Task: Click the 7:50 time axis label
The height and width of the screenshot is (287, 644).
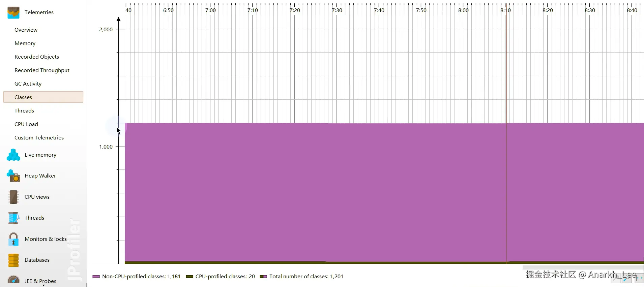Action: tap(421, 10)
